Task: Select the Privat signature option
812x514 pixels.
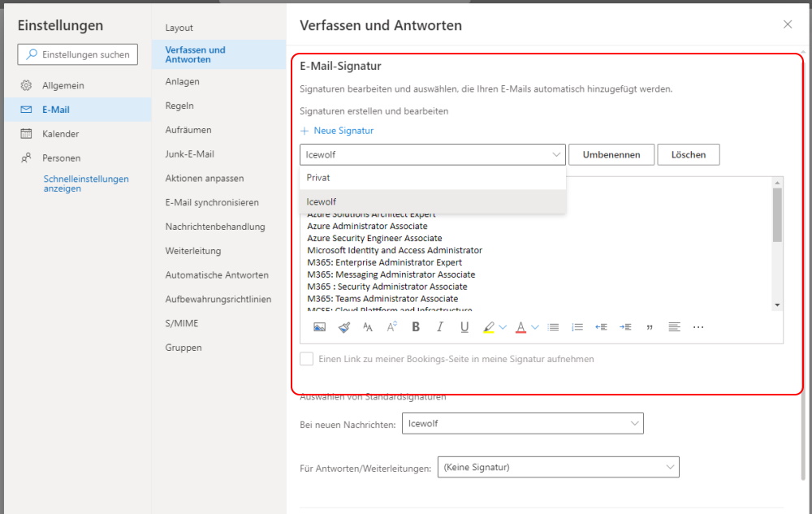Action: coord(433,178)
